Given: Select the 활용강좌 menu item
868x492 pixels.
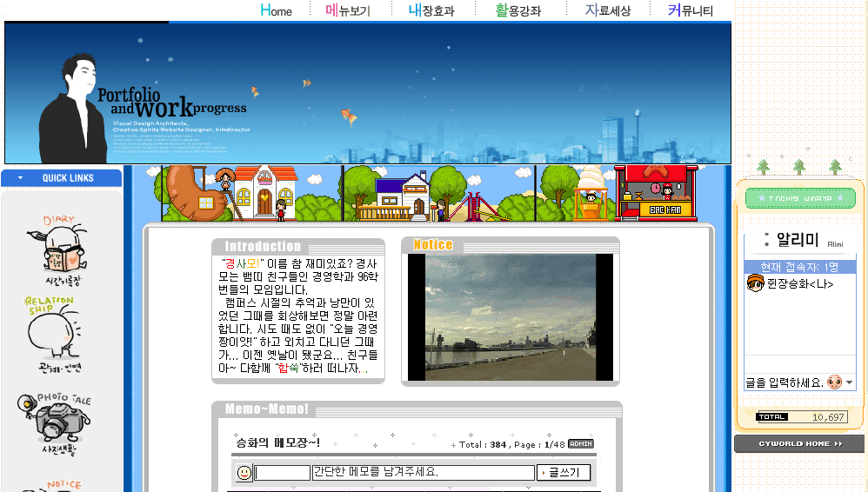Looking at the screenshot, I should point(517,10).
